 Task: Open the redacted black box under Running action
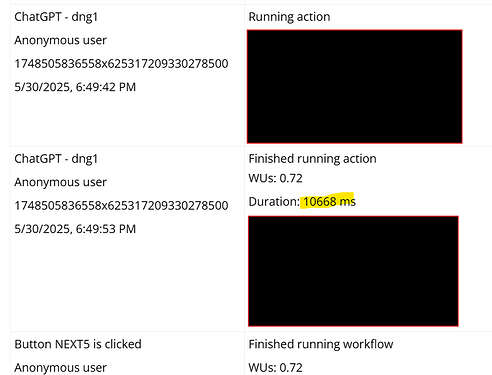coord(355,87)
